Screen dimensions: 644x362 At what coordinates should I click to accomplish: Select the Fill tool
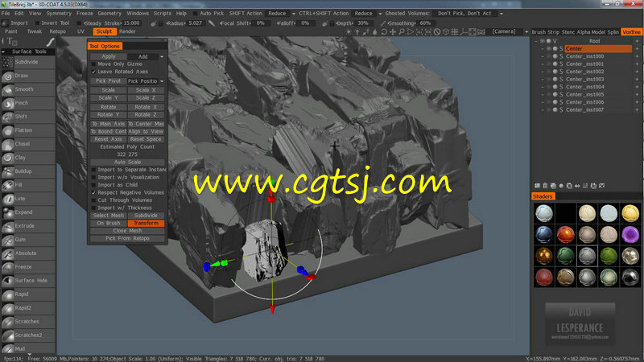pos(28,185)
